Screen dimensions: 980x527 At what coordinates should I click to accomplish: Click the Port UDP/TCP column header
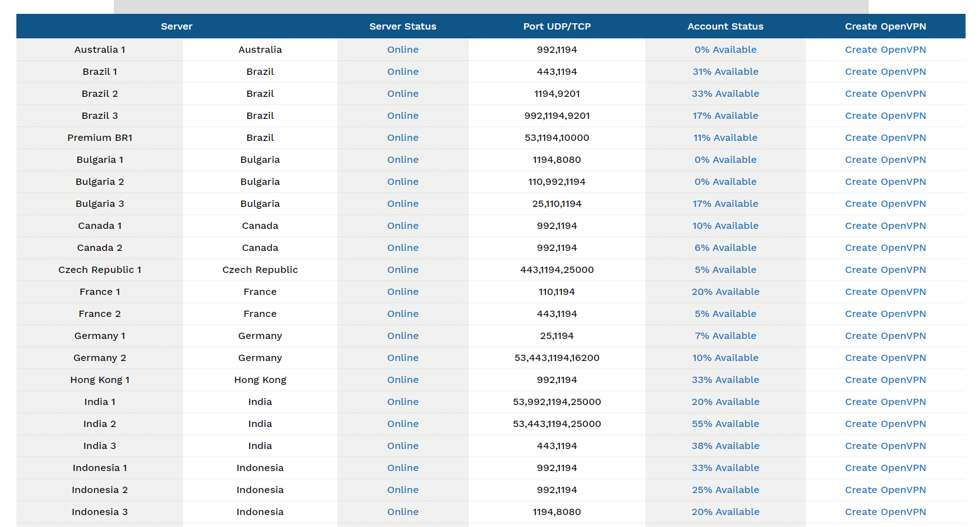pos(557,26)
